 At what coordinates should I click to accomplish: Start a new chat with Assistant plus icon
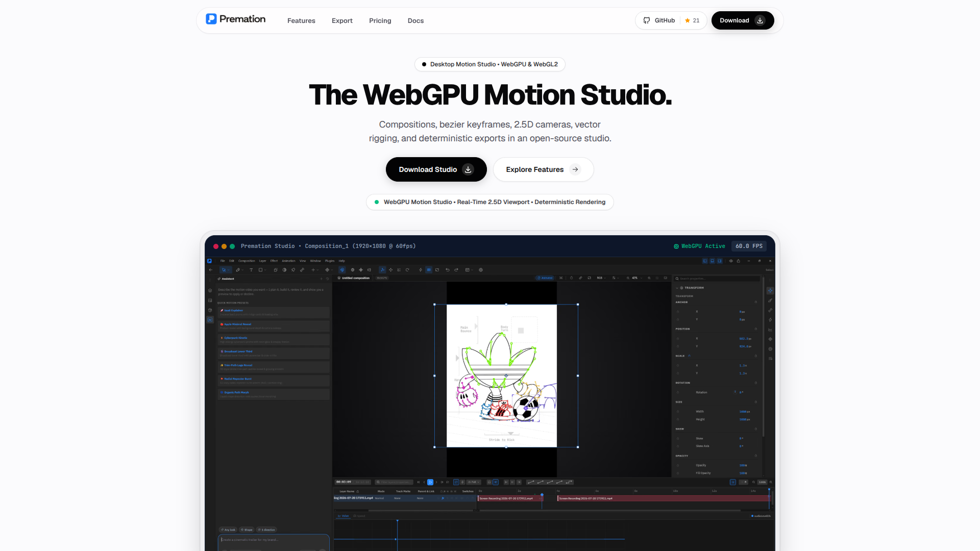tap(321, 279)
